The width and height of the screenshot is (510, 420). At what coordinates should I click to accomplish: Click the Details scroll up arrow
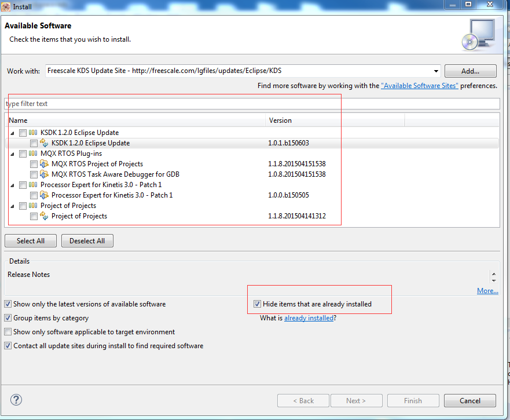pyautogui.click(x=494, y=274)
